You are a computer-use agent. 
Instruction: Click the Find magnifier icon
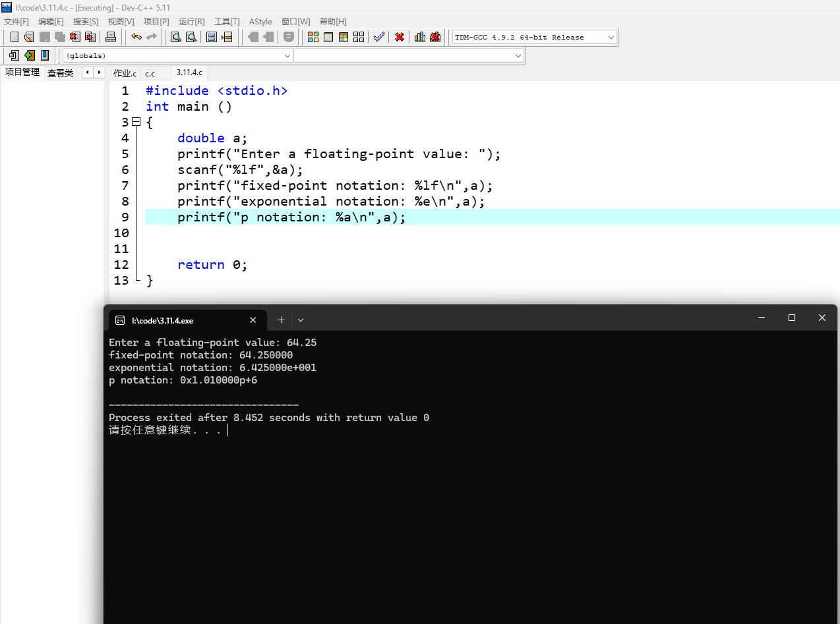click(175, 37)
